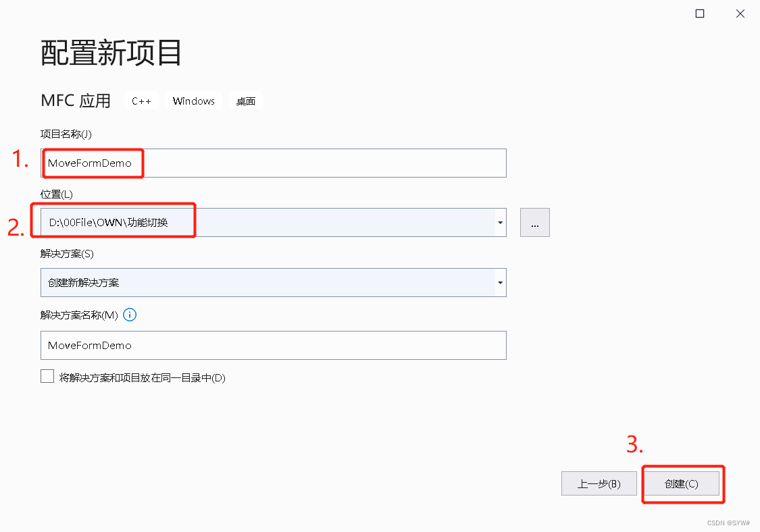Click the 配置新项目 title text
This screenshot has width=760, height=532.
(110, 53)
